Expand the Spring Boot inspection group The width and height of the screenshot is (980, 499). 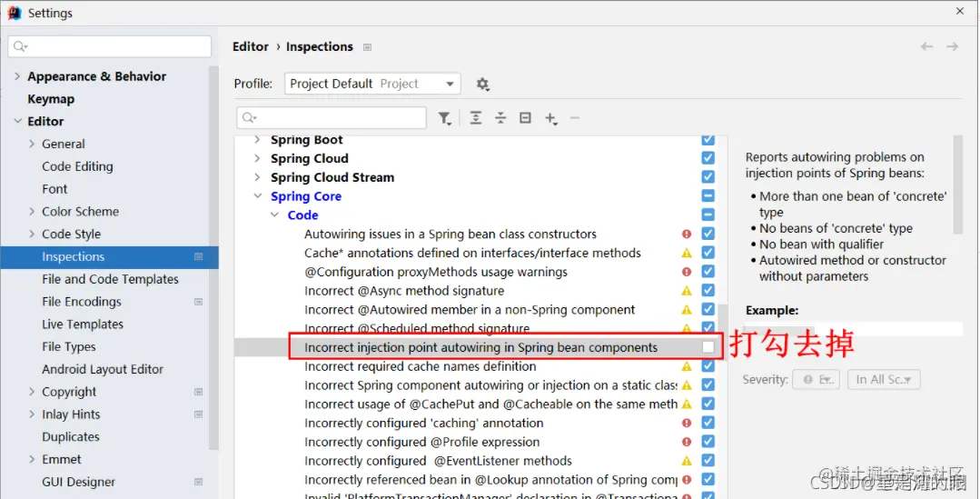[x=257, y=140]
